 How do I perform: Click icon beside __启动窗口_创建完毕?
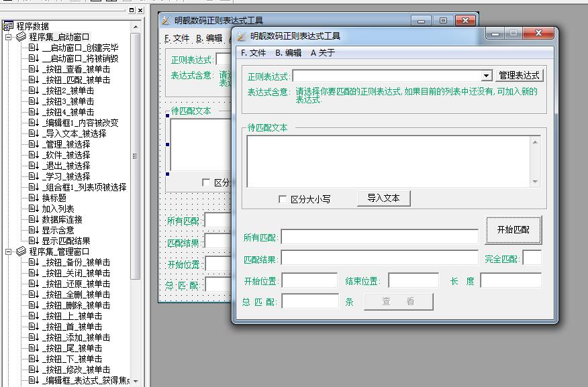34,48
